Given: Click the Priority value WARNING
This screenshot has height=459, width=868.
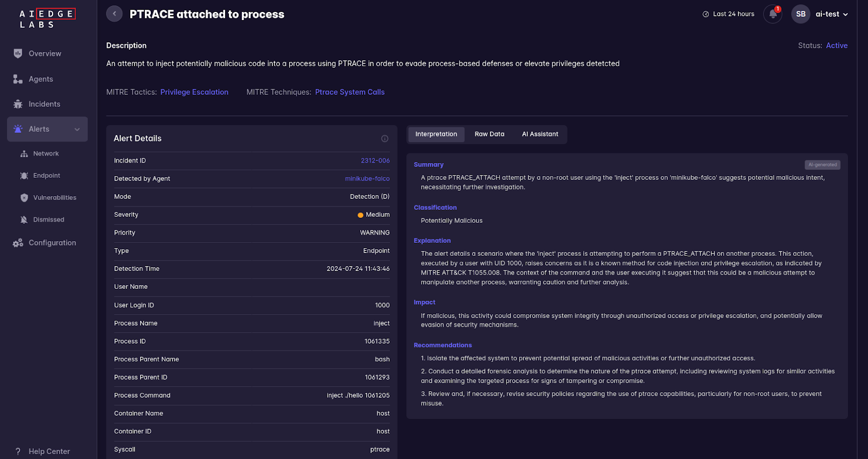Looking at the screenshot, I should coord(375,233).
